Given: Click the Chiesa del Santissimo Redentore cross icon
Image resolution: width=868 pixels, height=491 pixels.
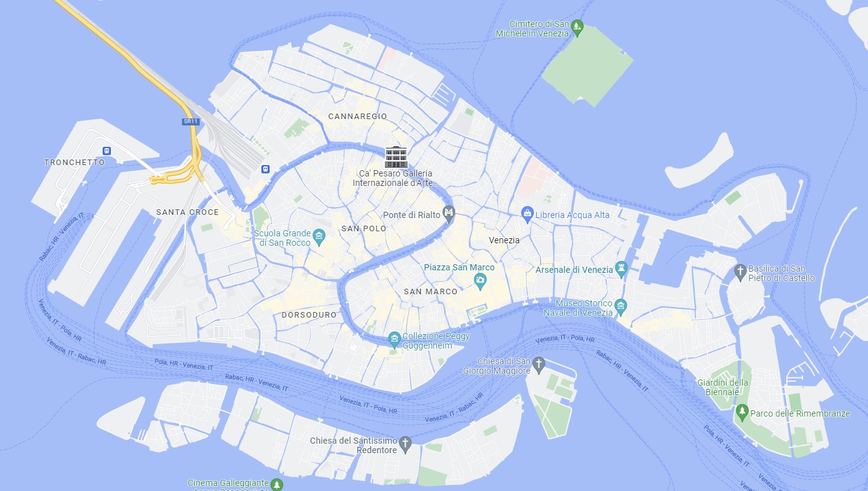Looking at the screenshot, I should (x=406, y=444).
